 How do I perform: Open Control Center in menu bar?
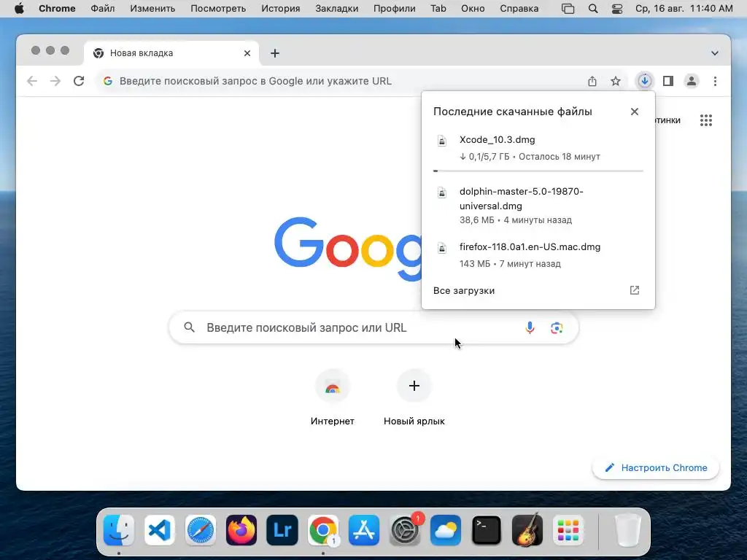pos(617,9)
